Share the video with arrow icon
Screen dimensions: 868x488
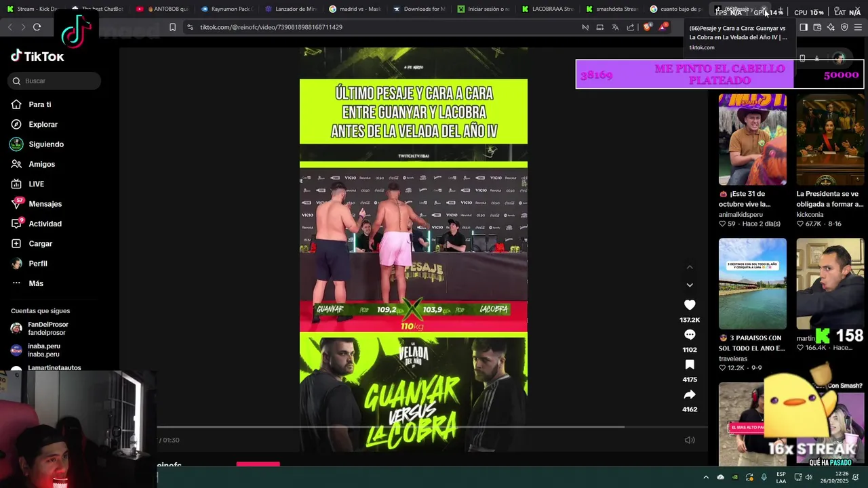(690, 394)
